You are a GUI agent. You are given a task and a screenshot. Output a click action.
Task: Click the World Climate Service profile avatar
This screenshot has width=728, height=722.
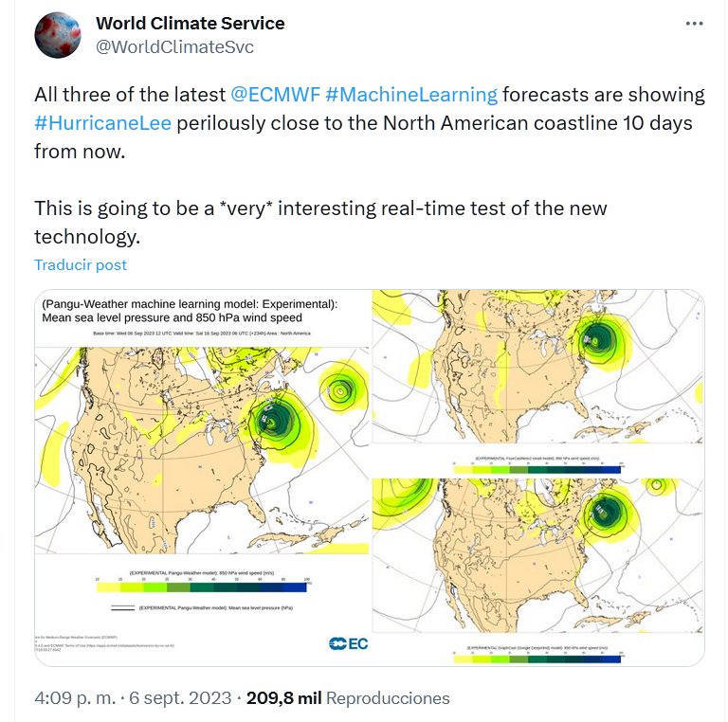pyautogui.click(x=58, y=35)
